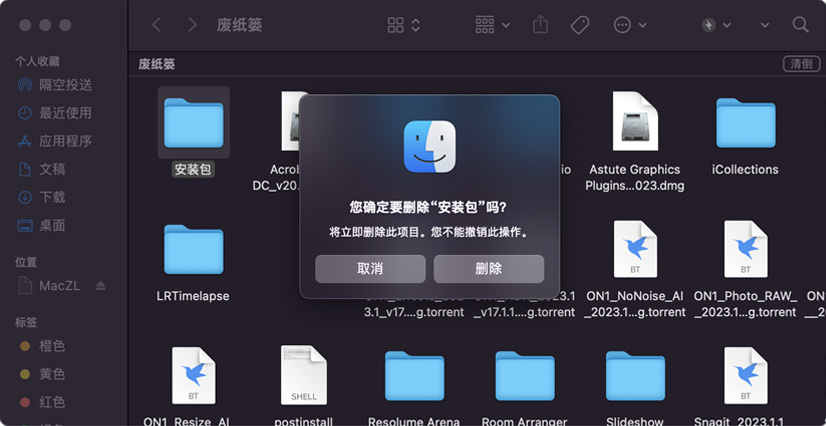The width and height of the screenshot is (826, 426).
Task: Click the back navigation arrow
Action: (156, 25)
